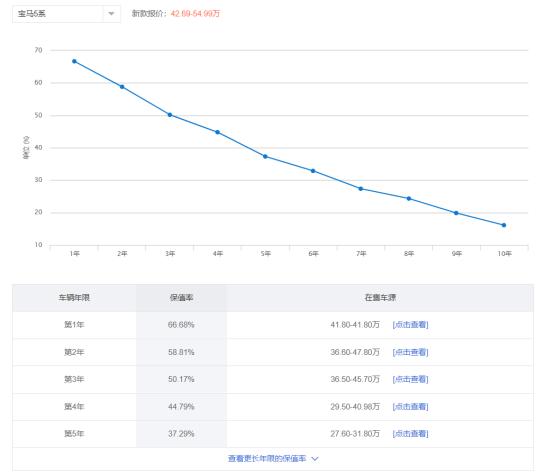554x474 pixels.
Task: Click the 第5年 row label
Action: [74, 434]
